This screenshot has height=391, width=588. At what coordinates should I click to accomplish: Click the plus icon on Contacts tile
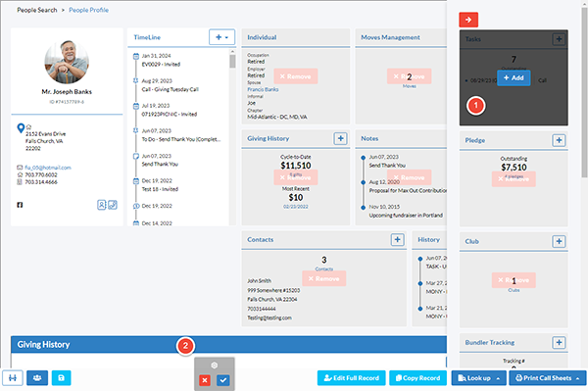tap(398, 239)
